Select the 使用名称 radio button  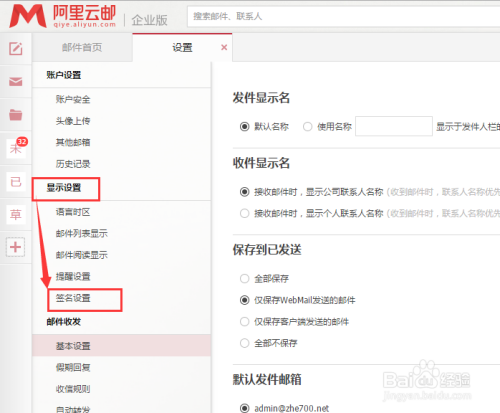pos(307,127)
